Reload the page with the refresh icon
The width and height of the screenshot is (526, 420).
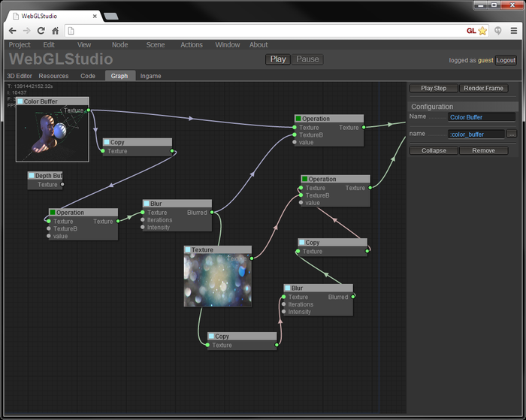41,31
